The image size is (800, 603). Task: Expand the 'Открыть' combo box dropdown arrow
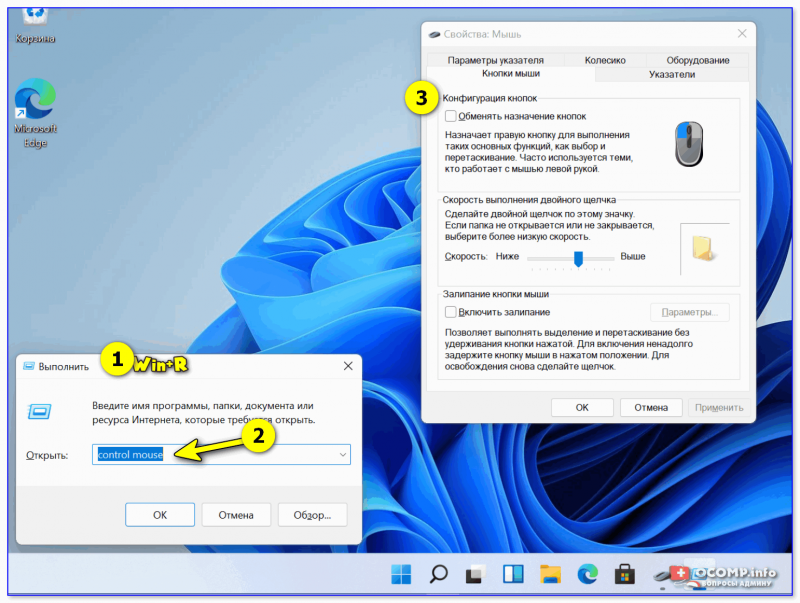342,455
